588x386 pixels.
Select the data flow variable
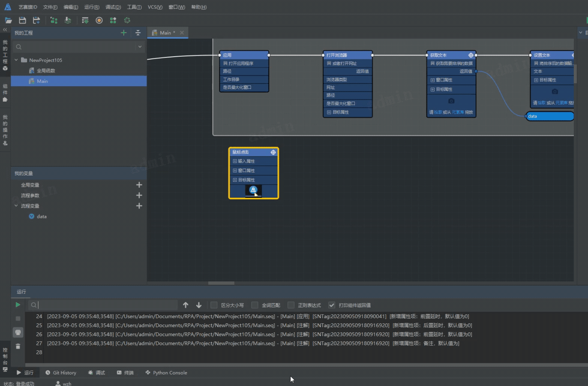[42, 217]
